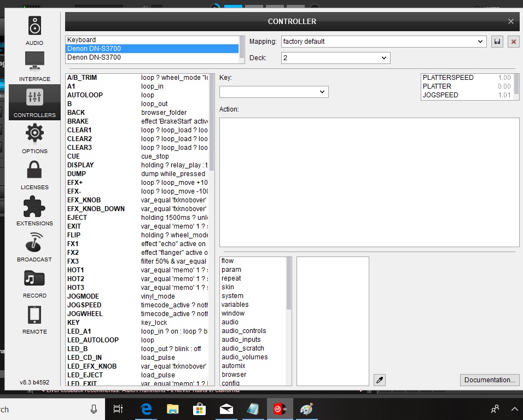
Task: Click the save mapping floppy icon
Action: click(x=497, y=42)
